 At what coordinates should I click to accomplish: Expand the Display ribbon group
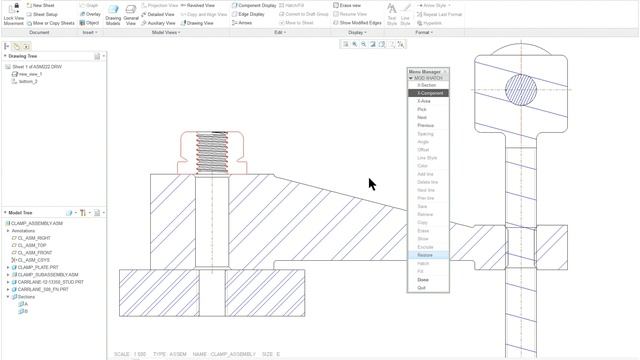(358, 32)
